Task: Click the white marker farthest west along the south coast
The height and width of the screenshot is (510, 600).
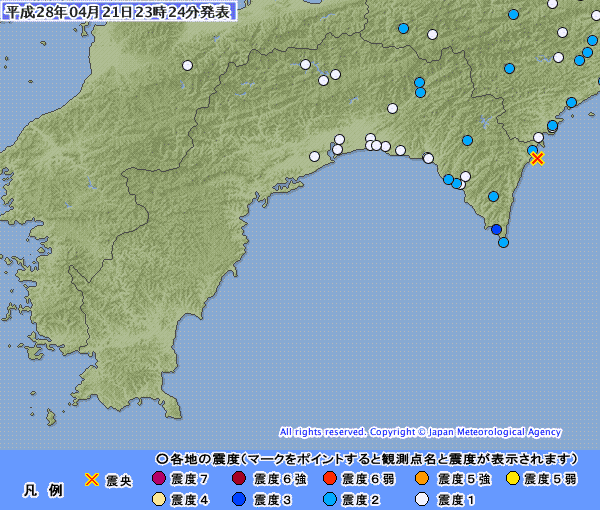Action: coord(314,156)
